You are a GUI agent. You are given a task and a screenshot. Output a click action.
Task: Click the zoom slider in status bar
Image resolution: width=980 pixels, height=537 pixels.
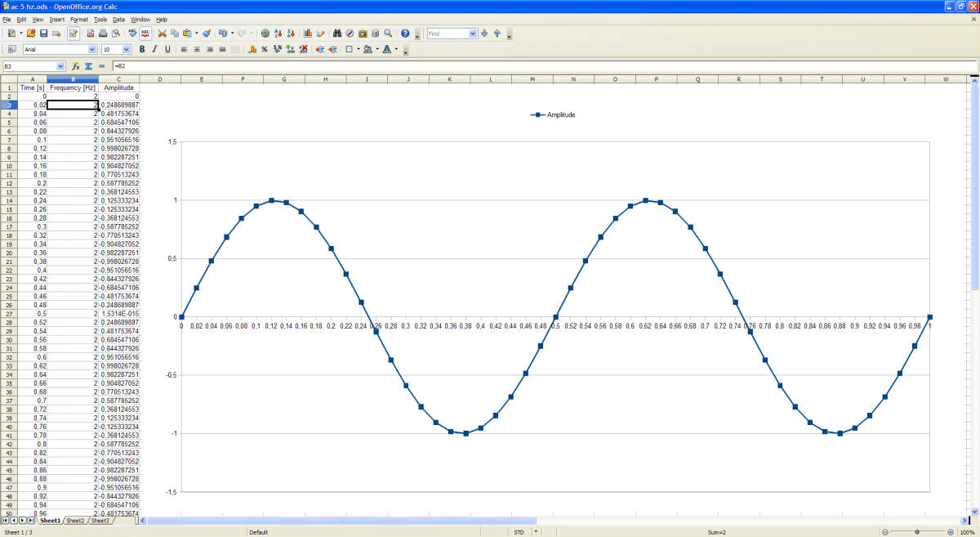[x=919, y=532]
